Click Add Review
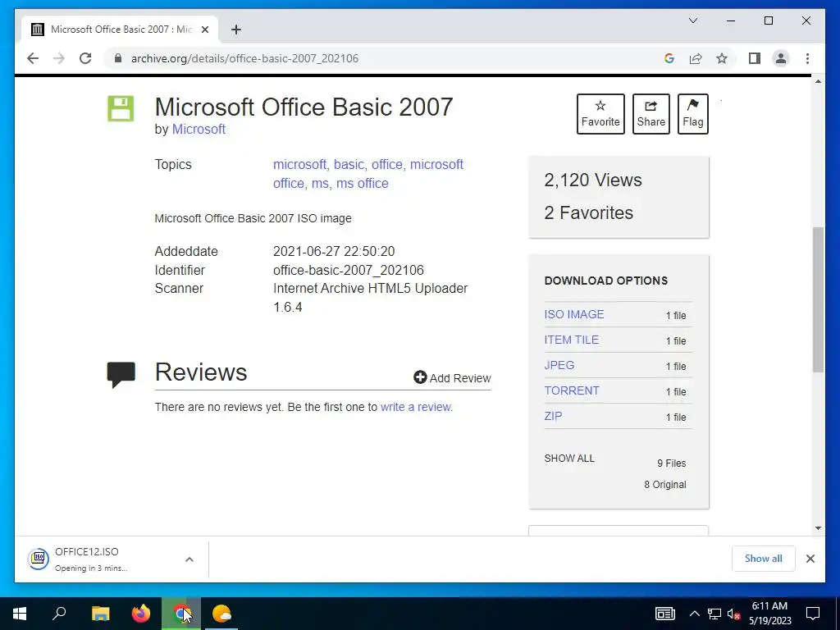 [x=452, y=377]
